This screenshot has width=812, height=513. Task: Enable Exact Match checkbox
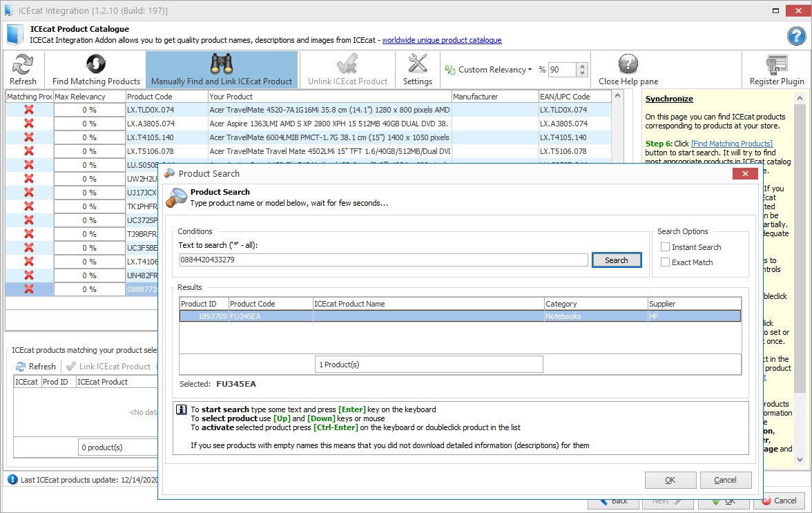pos(666,262)
